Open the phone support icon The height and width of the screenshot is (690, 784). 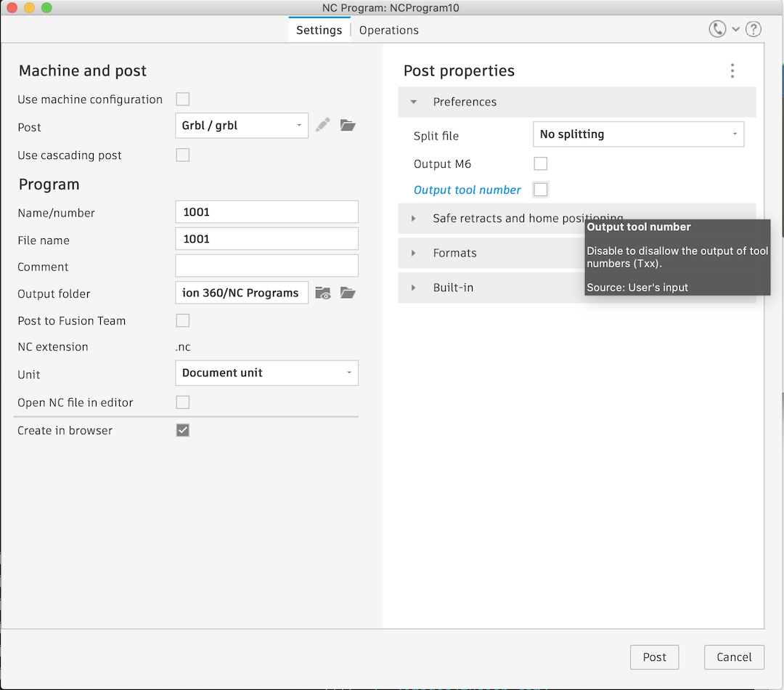(x=717, y=29)
